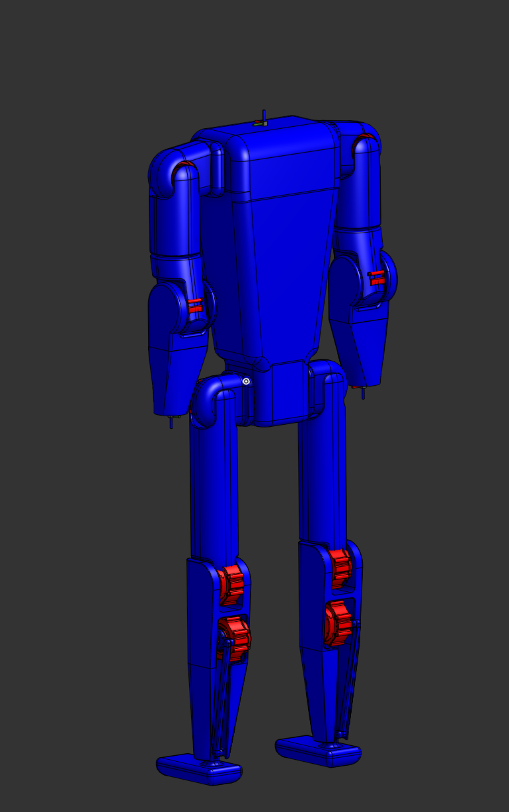
Task: Pick the lower red actuator on view-left leg
Action: (233, 639)
